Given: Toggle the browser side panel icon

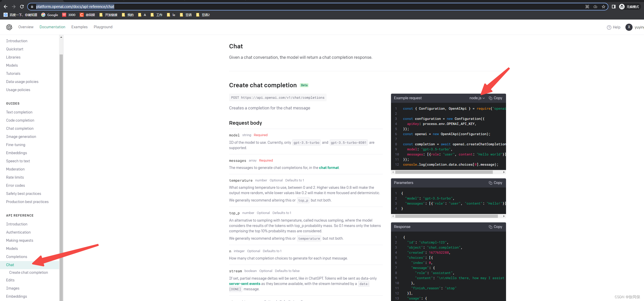Looking at the screenshot, I should click(614, 7).
